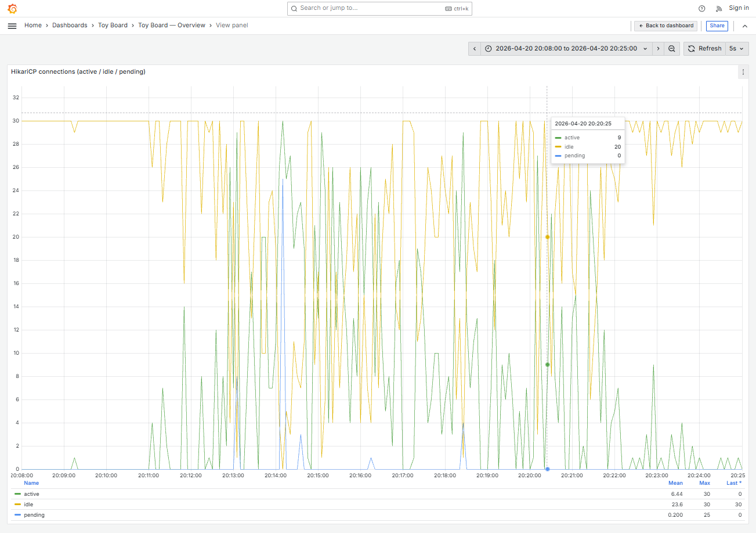
Task: Click the yellow idle data point marker
Action: click(547, 237)
